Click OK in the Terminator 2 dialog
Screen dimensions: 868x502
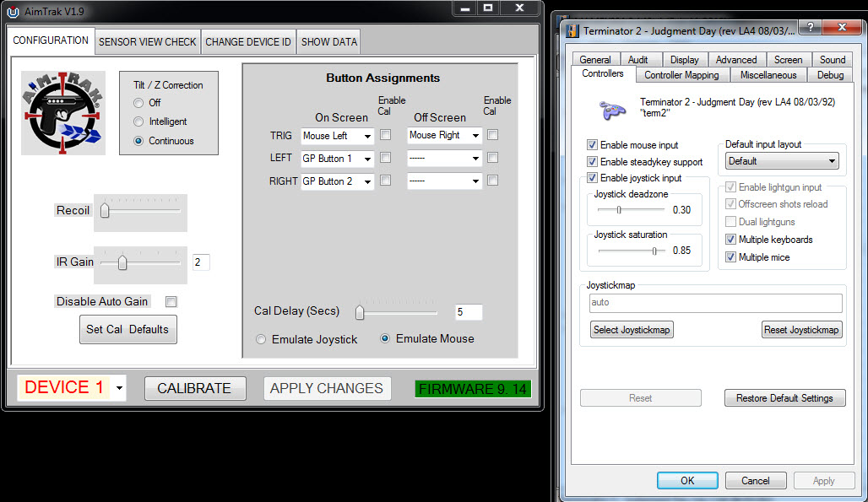pyautogui.click(x=687, y=480)
